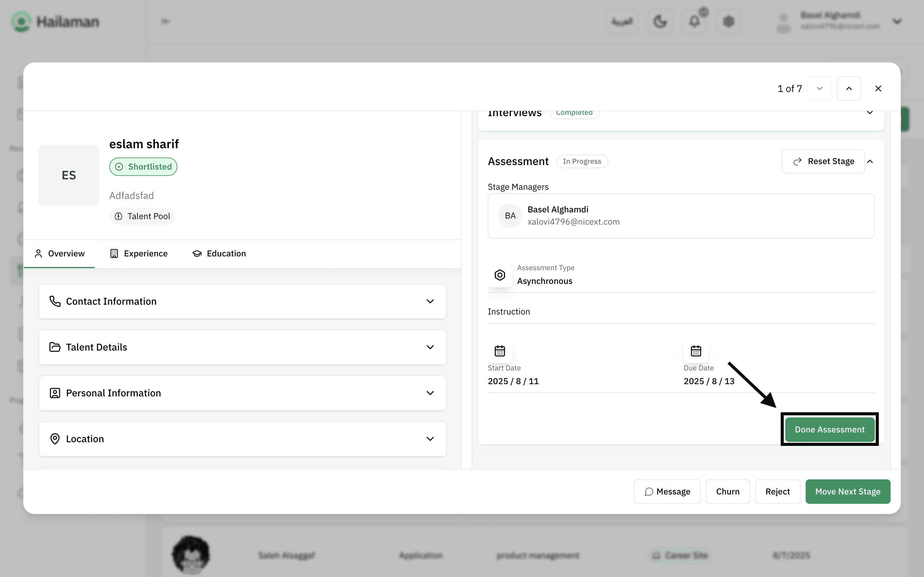
Task: Go to next candidate with down chevron
Action: (x=820, y=89)
